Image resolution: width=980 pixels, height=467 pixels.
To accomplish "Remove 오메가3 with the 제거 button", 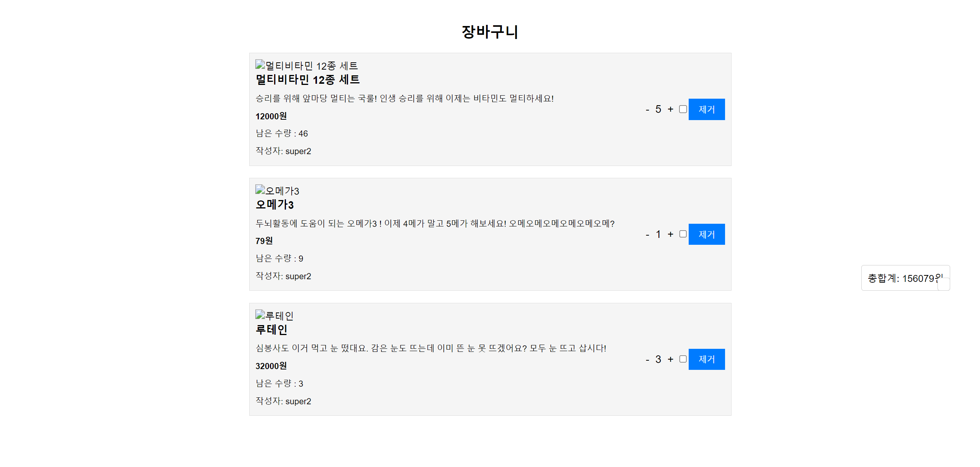I will [x=706, y=234].
